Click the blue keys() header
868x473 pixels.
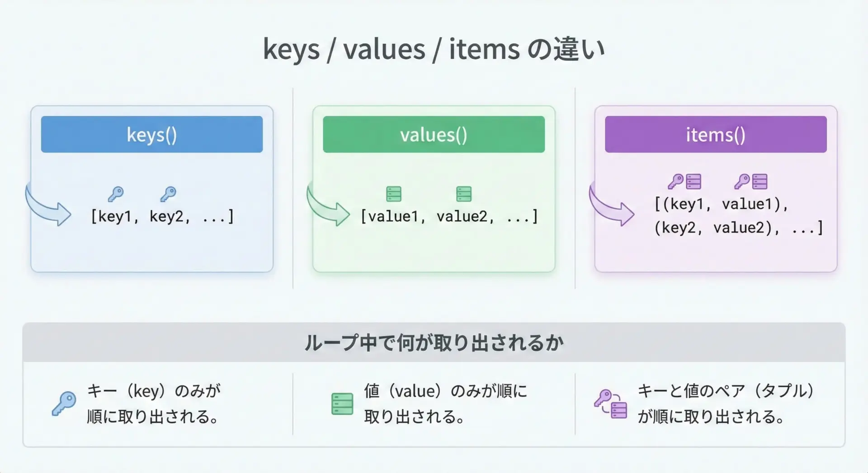(151, 134)
